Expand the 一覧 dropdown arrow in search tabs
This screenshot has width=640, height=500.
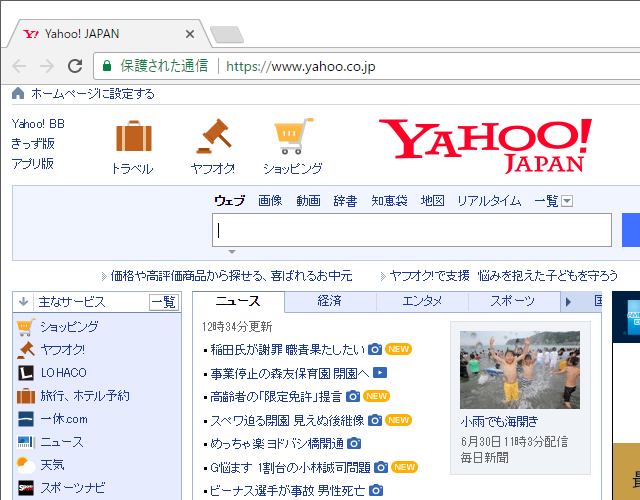coord(567,201)
